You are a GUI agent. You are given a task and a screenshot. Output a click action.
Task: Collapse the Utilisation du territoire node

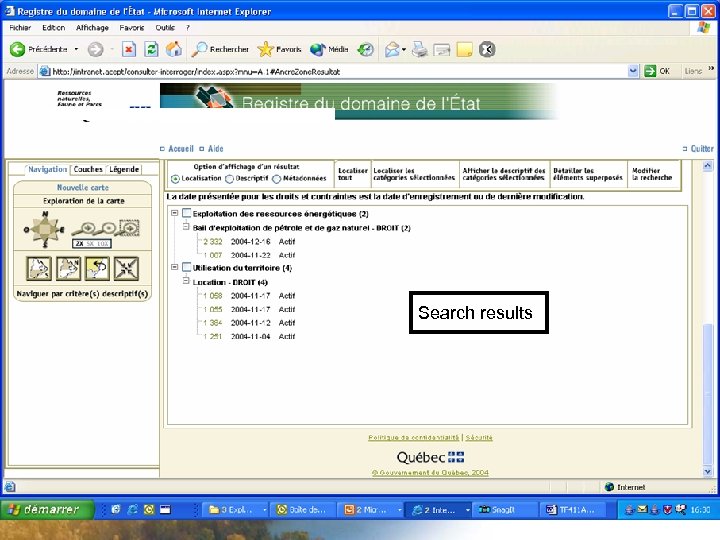174,267
